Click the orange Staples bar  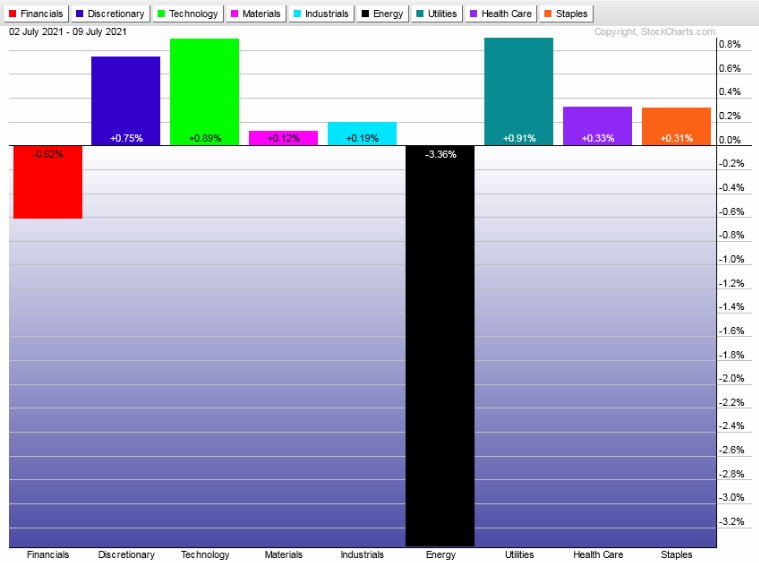[x=676, y=126]
